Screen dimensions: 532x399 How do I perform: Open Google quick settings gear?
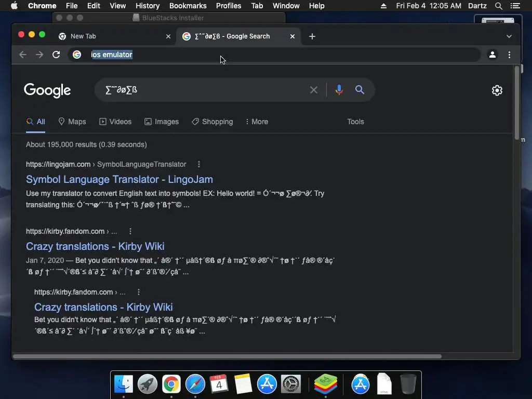click(x=497, y=90)
